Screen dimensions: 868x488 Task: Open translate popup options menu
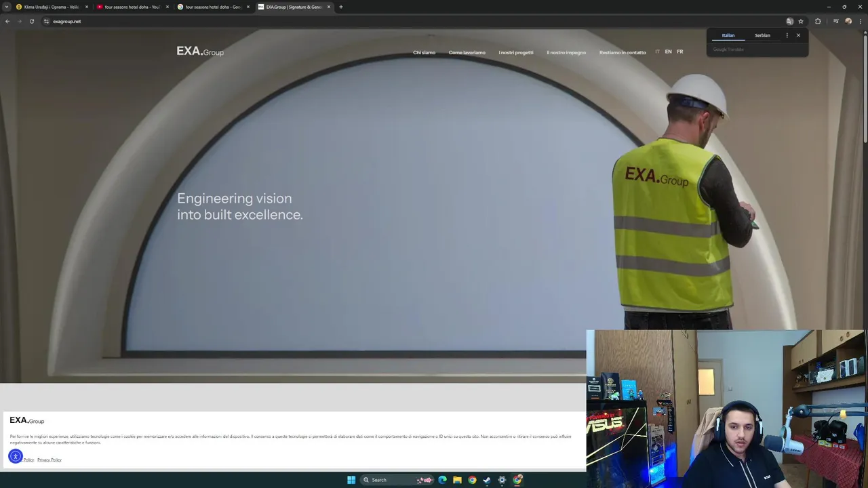tap(787, 35)
